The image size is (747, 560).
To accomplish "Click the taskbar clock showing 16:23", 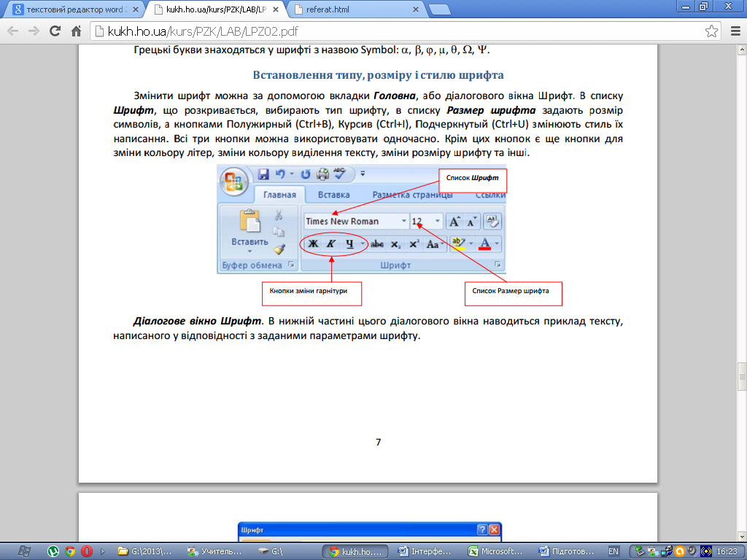I will click(x=727, y=551).
